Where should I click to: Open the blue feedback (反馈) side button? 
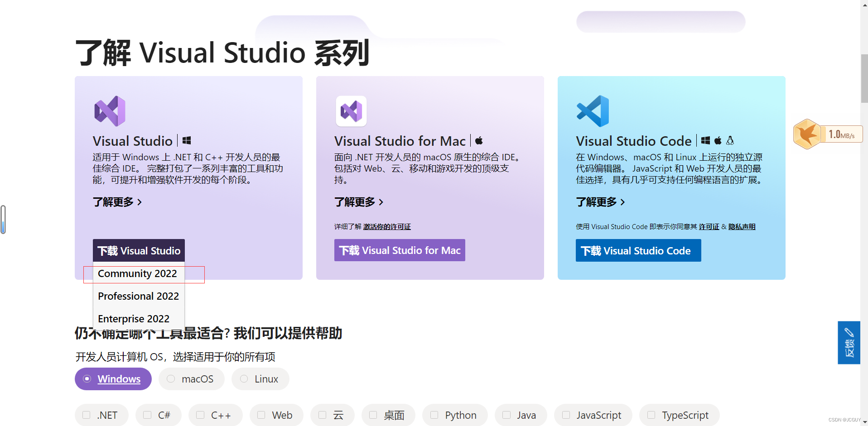(849, 343)
